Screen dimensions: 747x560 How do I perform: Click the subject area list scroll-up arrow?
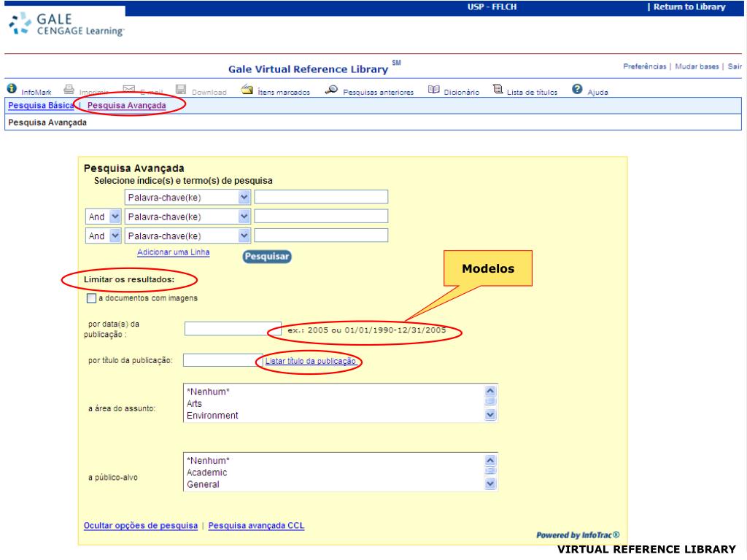[x=490, y=392]
